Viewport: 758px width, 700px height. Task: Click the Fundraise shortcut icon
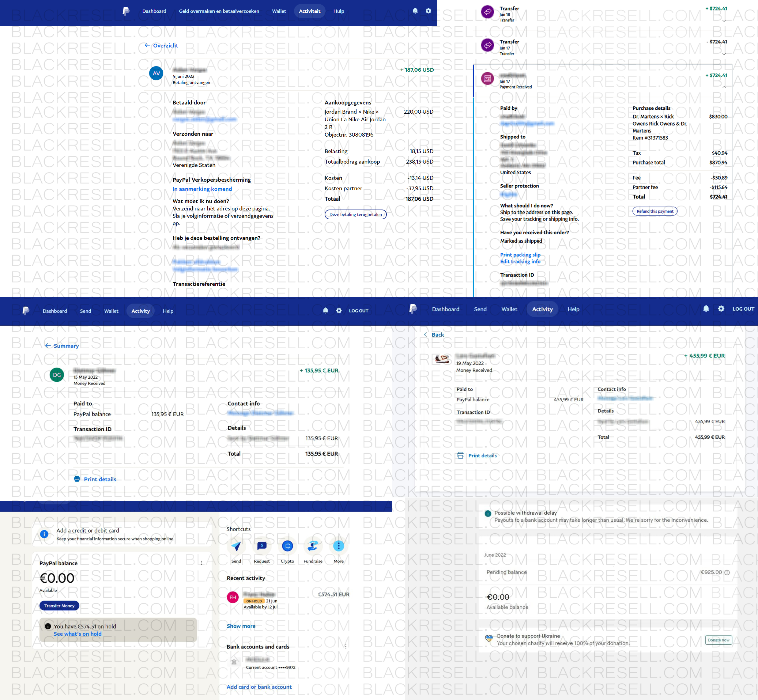(x=313, y=546)
